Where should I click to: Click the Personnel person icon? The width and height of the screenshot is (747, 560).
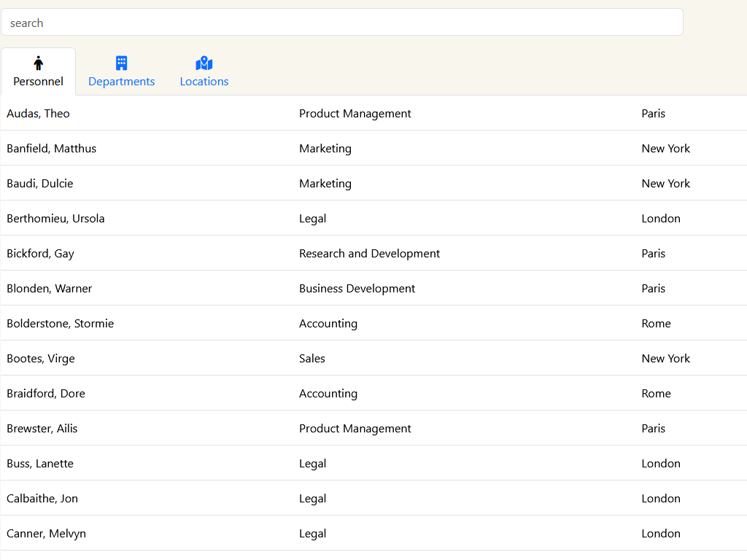point(39,63)
